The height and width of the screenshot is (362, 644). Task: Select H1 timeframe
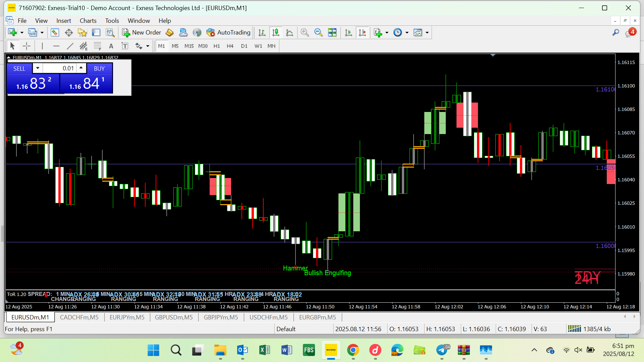(217, 46)
